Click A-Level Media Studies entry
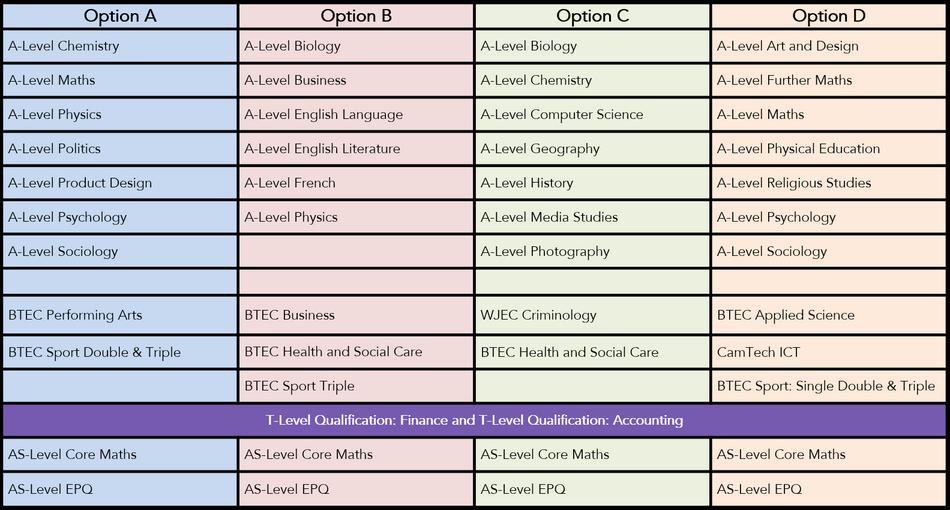 [549, 217]
